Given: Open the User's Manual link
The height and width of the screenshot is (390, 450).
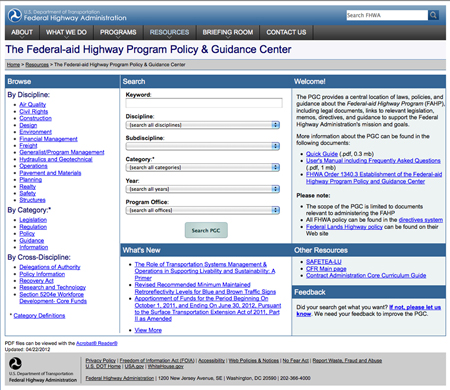Looking at the screenshot, I should 373,161.
